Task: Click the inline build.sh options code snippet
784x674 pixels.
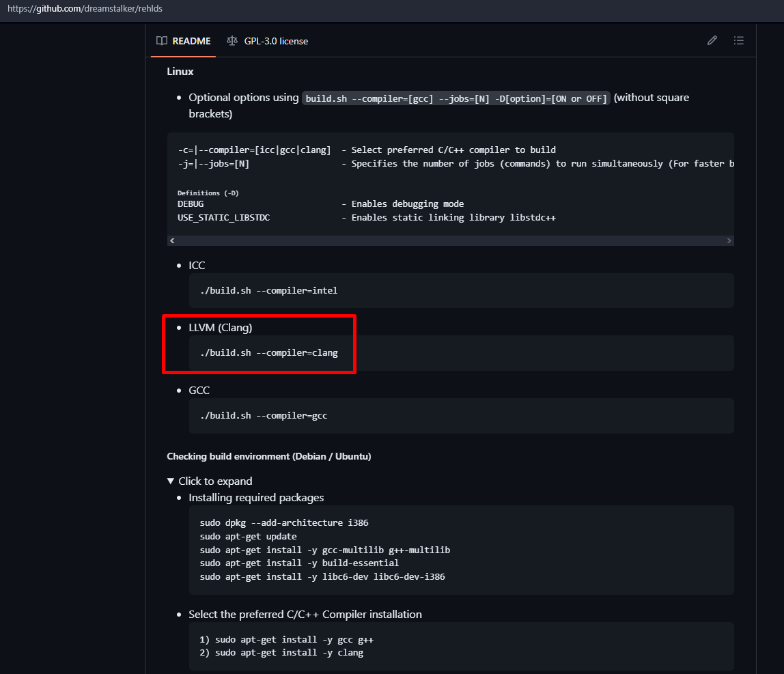Action: [456, 98]
